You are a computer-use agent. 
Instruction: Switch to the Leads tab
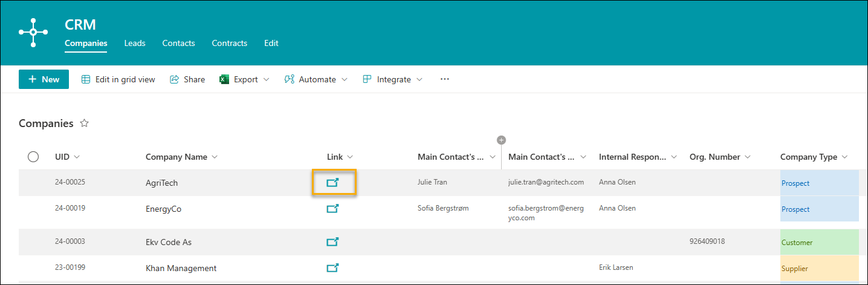click(x=135, y=43)
